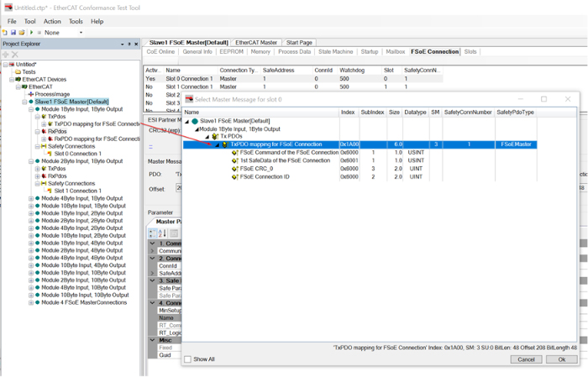The width and height of the screenshot is (588, 377).
Task: Switch to the Start Page tab
Action: click(x=299, y=42)
